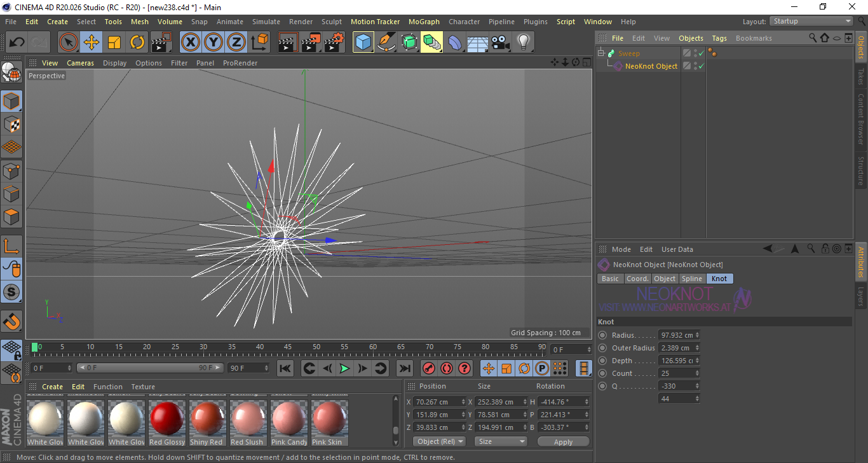Select the Live Selection tool

69,43
